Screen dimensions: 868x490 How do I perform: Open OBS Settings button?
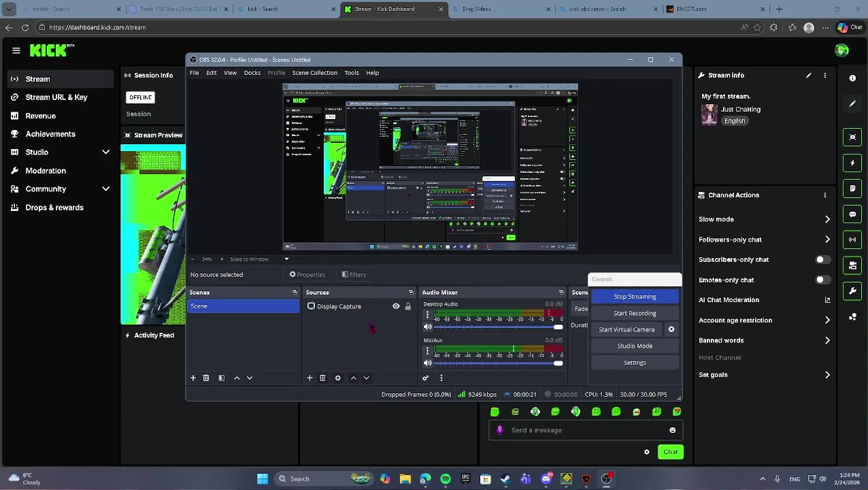pyautogui.click(x=635, y=363)
